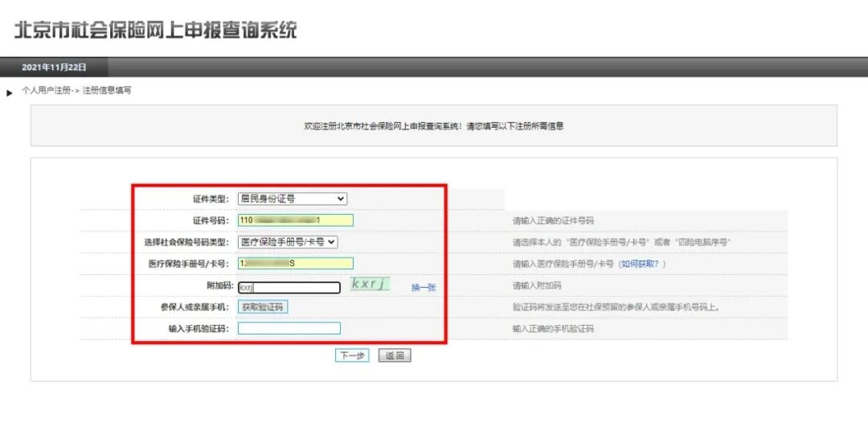
Task: Open the 证件类型 dropdown
Action: (x=293, y=199)
